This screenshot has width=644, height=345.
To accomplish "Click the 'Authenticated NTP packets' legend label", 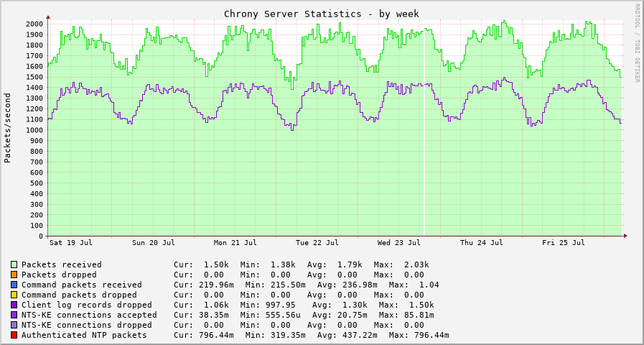I will point(84,335).
